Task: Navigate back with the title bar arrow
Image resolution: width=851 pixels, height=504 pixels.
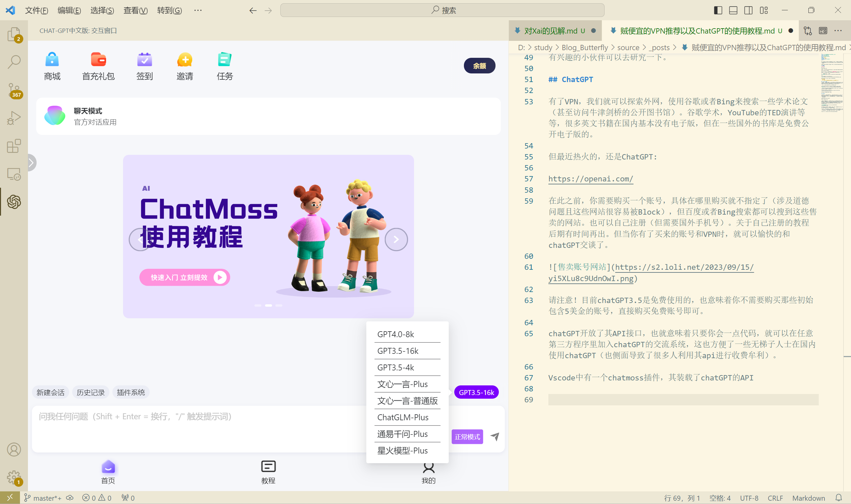Action: (252, 11)
